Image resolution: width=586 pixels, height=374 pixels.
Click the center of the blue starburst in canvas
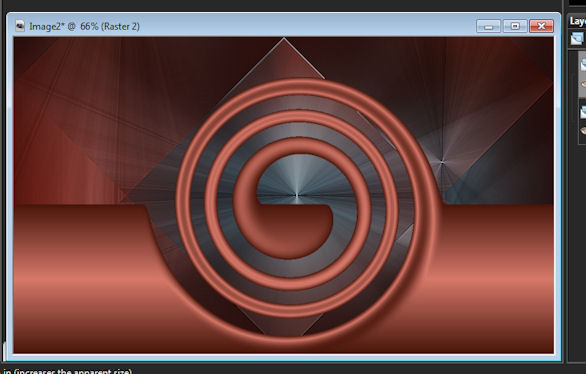tap(297, 195)
